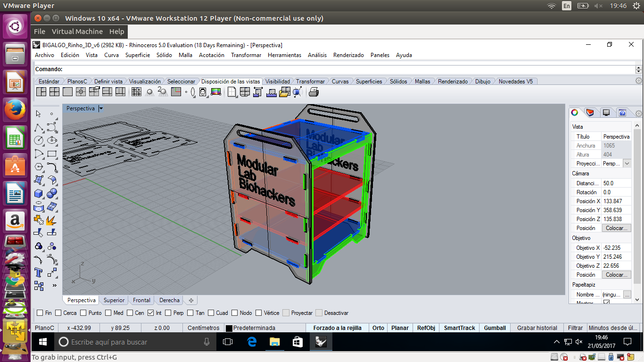Uncheck the Int object snap
The image size is (644, 362).
[150, 313]
